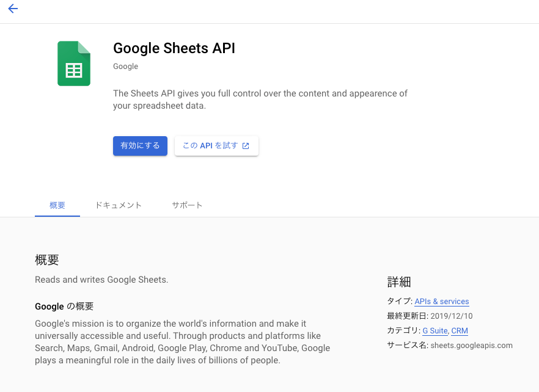Click the Google の概要 subheading
Screen dimensions: 539x392
pyautogui.click(x=64, y=306)
